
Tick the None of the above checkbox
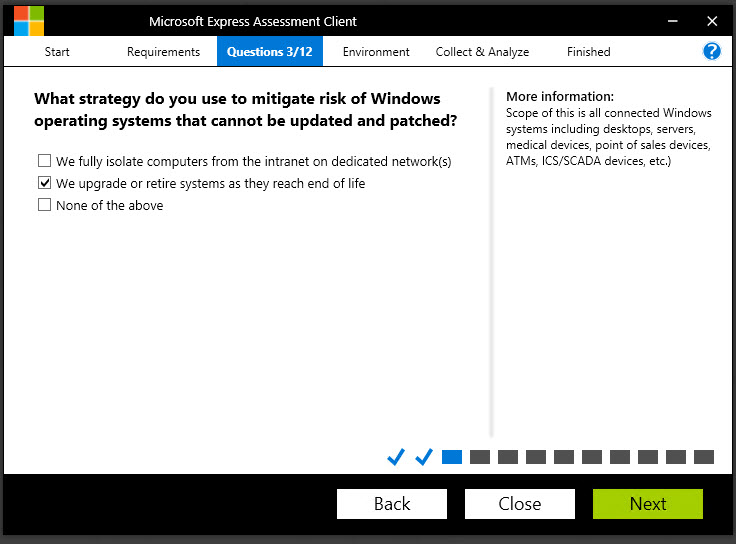[44, 205]
